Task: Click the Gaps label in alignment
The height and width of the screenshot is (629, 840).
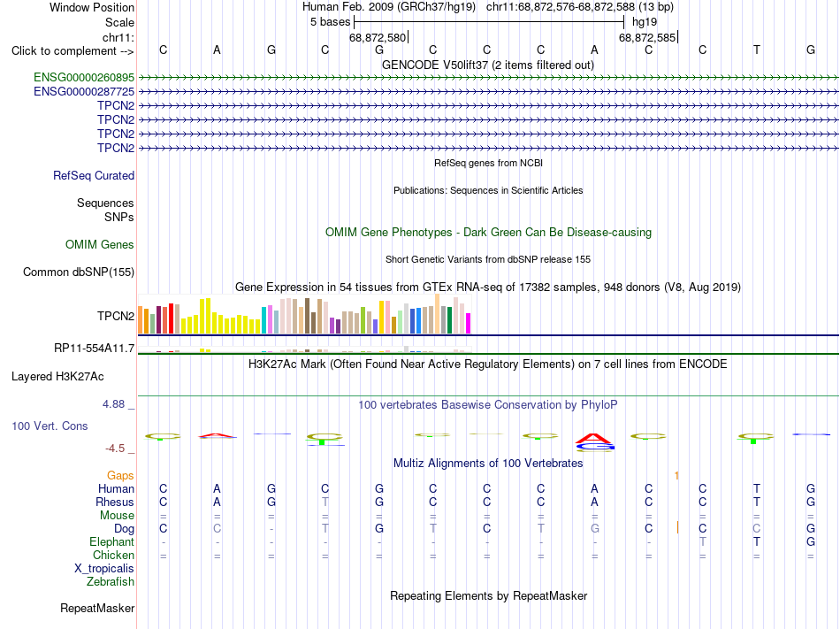Action: click(x=120, y=476)
